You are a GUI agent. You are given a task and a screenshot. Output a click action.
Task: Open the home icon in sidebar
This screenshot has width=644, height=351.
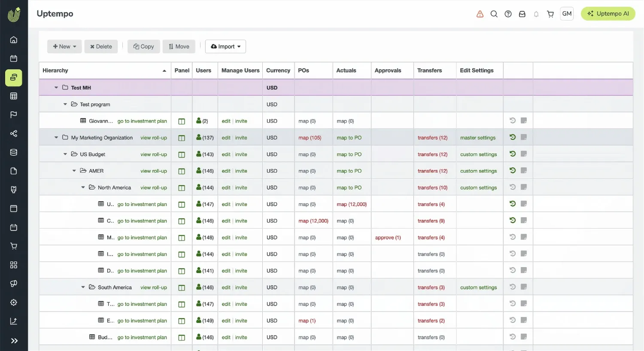(14, 40)
